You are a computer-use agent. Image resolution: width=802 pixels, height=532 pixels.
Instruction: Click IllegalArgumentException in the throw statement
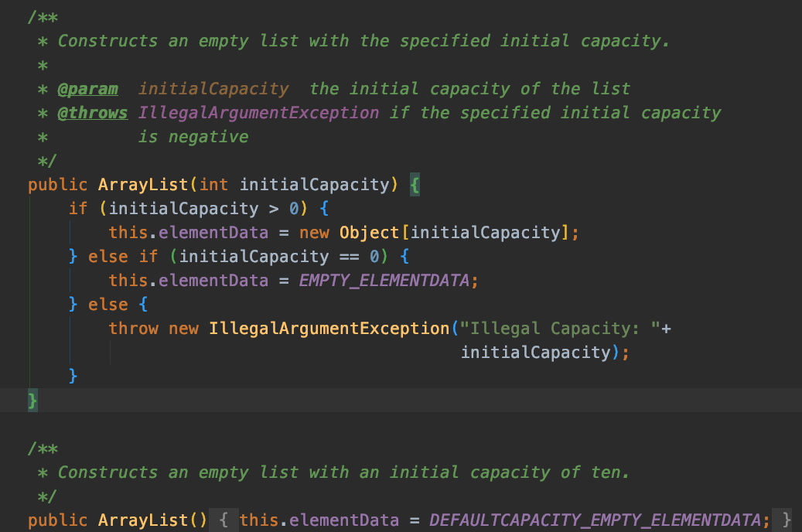[329, 329]
